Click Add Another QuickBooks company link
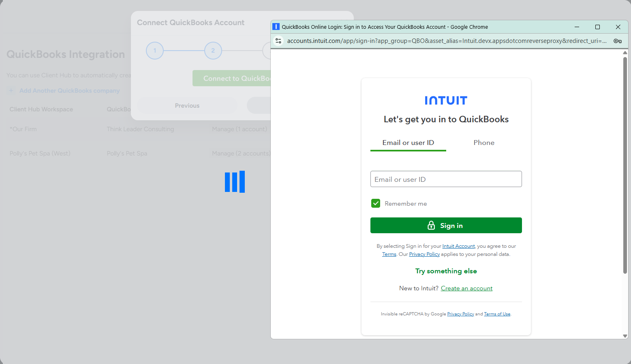 [70, 91]
